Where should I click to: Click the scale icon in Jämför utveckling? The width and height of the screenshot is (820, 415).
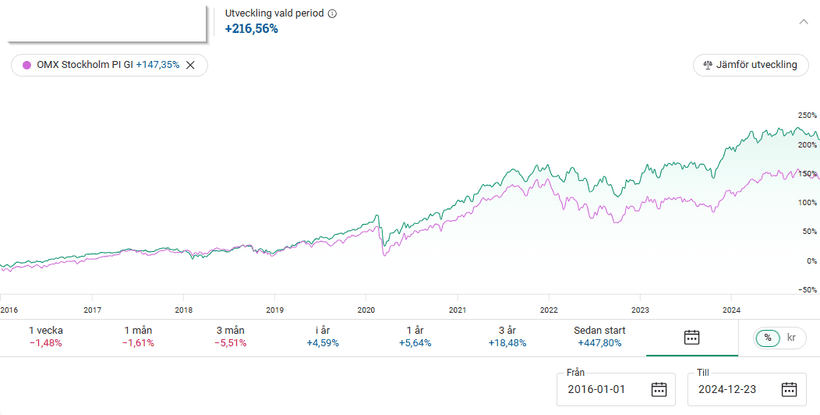pos(709,65)
